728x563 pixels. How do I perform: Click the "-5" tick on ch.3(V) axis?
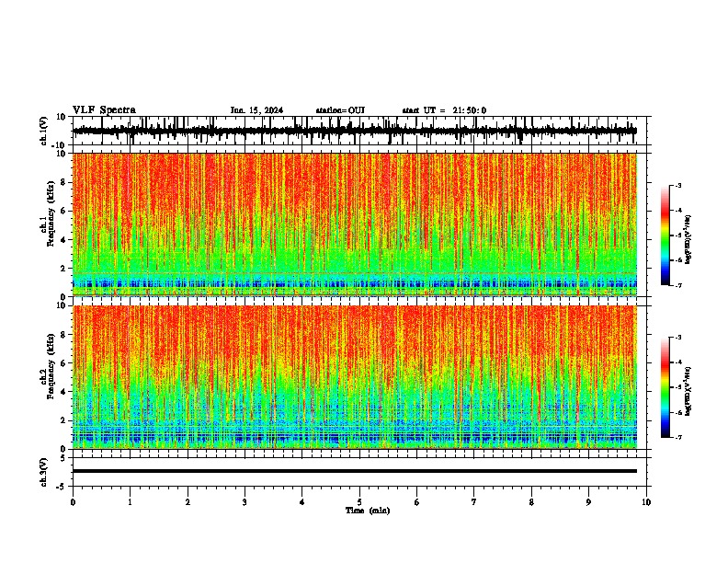click(62, 487)
